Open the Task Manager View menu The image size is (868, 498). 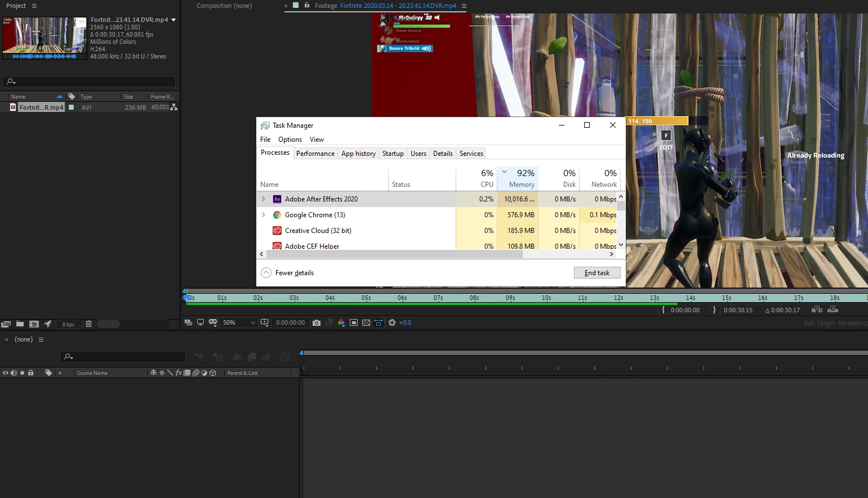coord(317,140)
